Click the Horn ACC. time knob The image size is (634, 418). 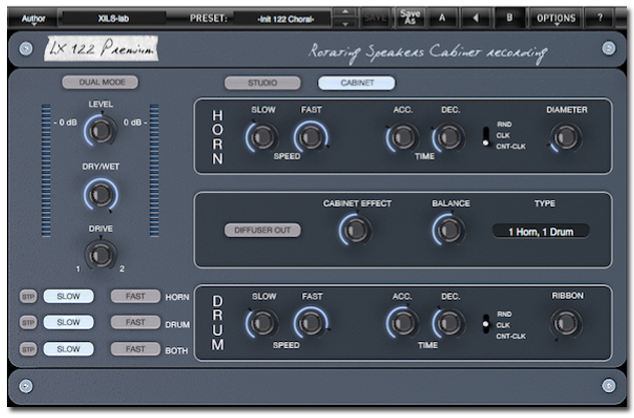[402, 137]
